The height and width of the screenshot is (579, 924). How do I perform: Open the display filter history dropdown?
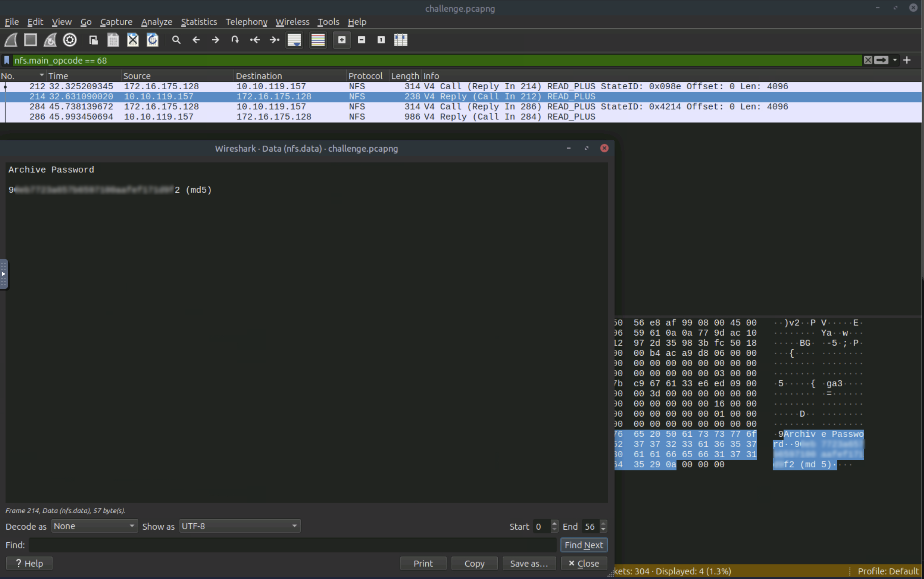tap(895, 60)
